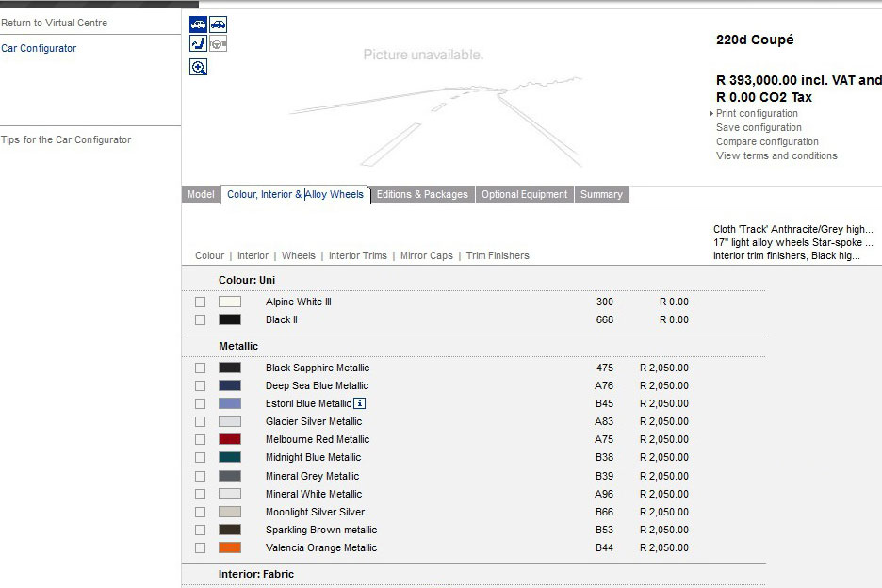Show the interior seat view icon
The height and width of the screenshot is (588, 882).
[x=198, y=44]
